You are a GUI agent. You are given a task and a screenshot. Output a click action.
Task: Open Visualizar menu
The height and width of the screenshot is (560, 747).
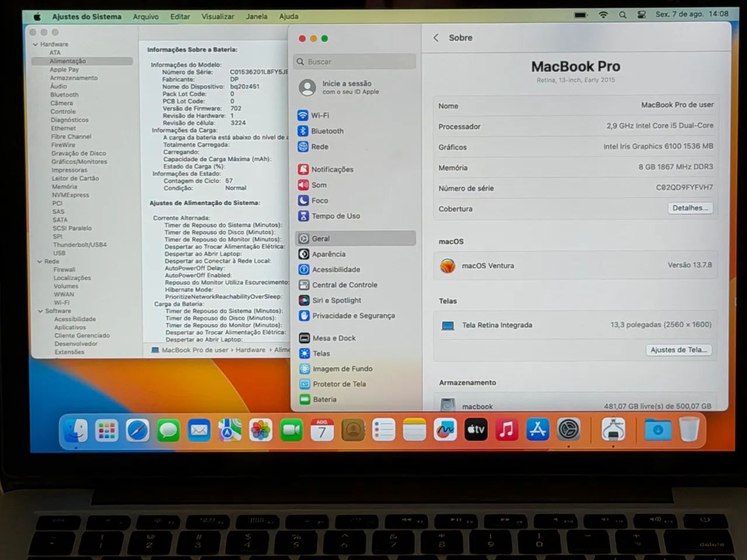click(218, 16)
